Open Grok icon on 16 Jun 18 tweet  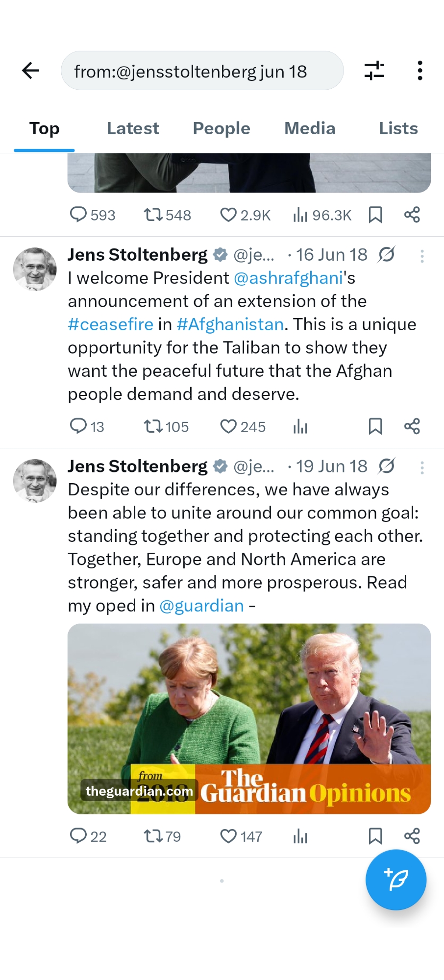click(x=387, y=254)
